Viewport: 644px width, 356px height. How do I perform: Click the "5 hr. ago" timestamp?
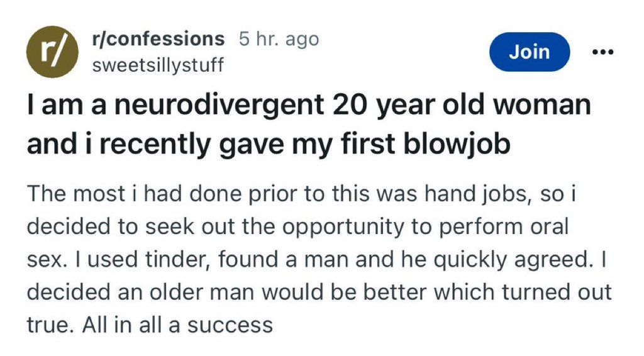pyautogui.click(x=279, y=39)
